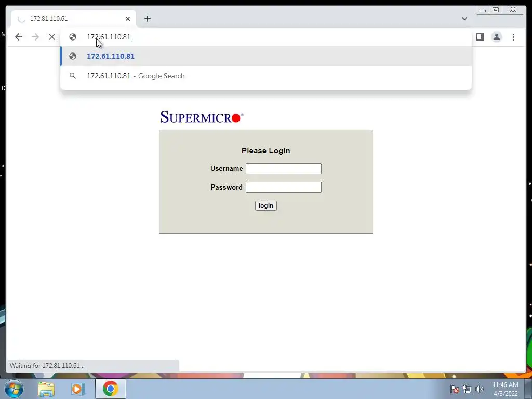
Task: Open Windows Explorer from taskbar
Action: click(x=46, y=389)
